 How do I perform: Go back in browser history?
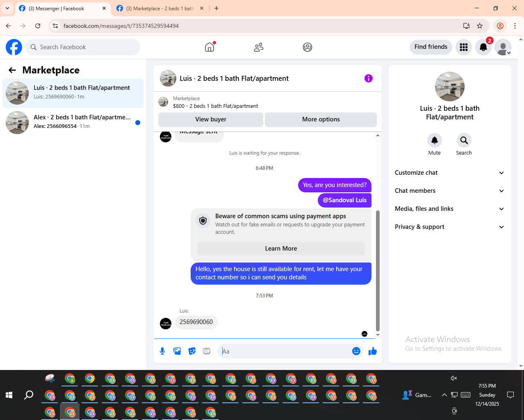point(8,26)
